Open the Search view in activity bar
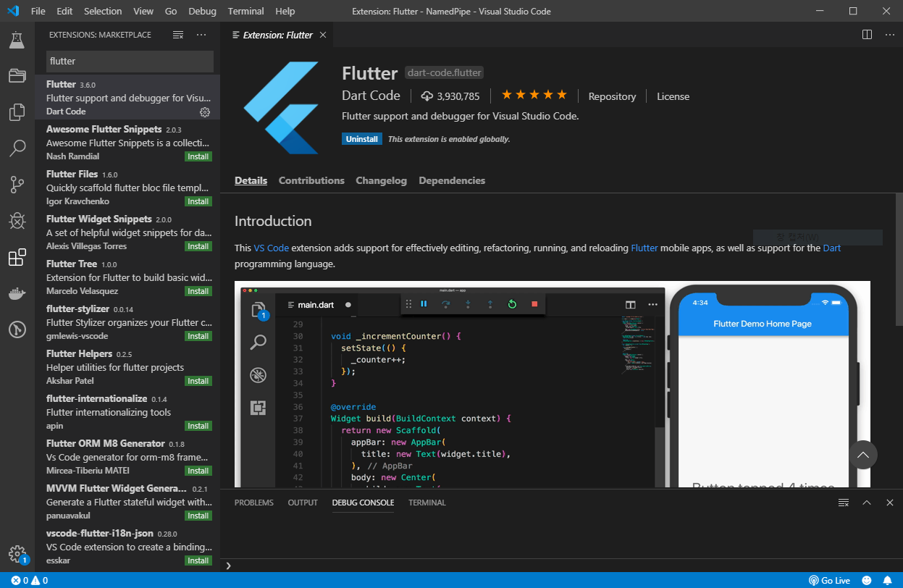Screen dimensions: 903x588 point(17,148)
